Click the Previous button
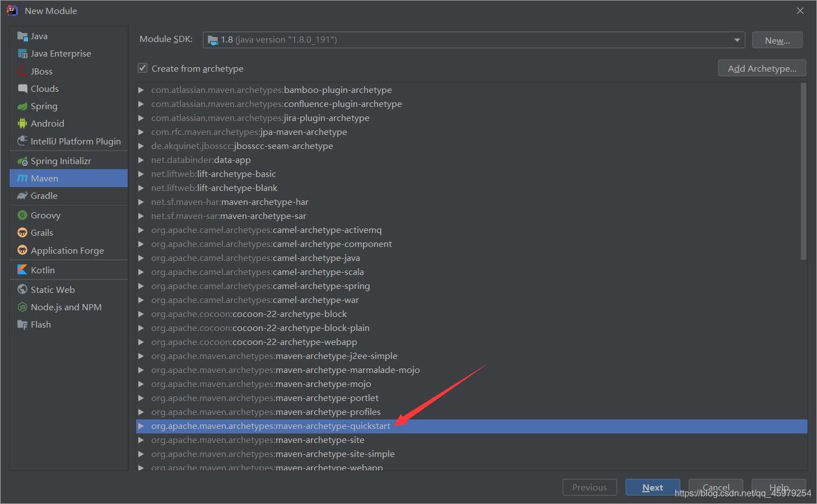The height and width of the screenshot is (504, 817). 590,488
